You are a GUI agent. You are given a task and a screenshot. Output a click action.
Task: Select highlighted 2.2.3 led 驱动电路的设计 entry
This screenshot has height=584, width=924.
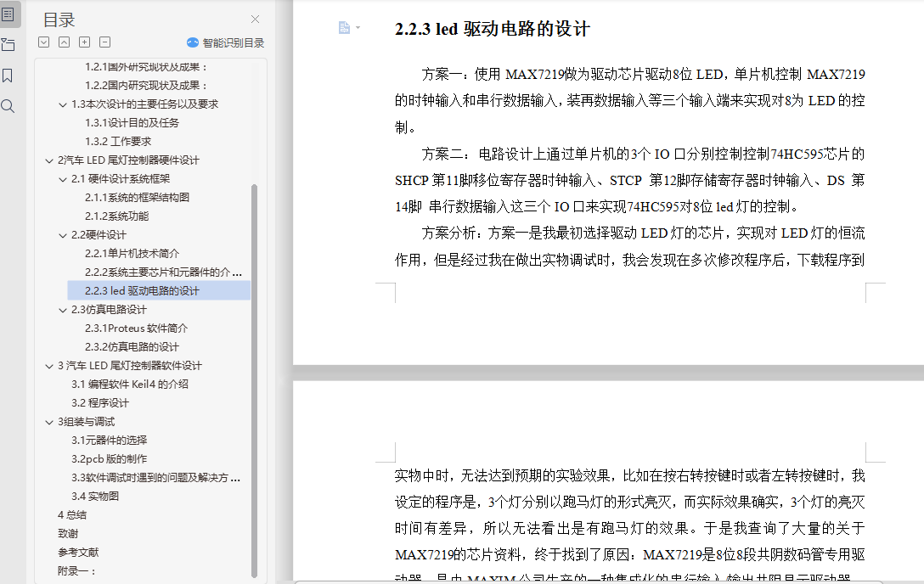tap(159, 291)
